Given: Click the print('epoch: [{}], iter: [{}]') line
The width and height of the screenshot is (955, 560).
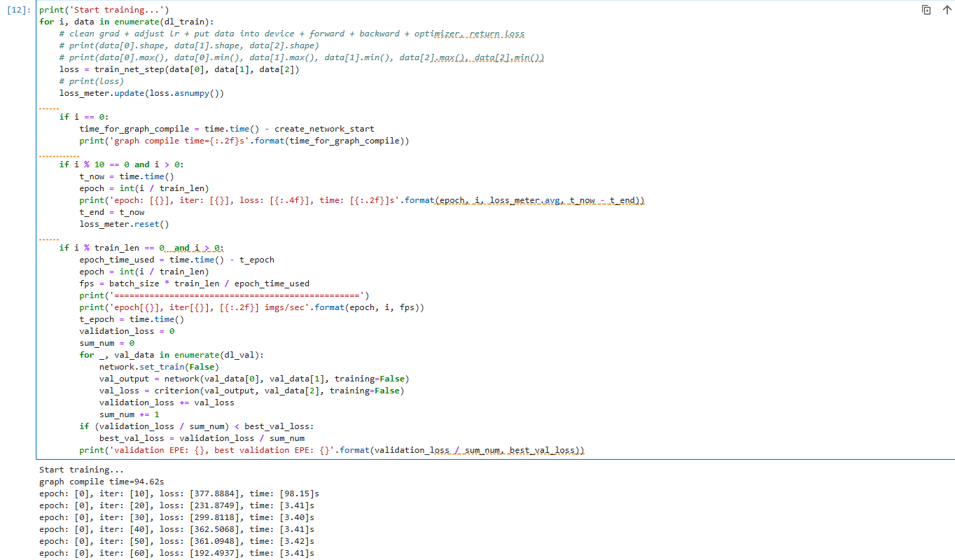Looking at the screenshot, I should 362,200.
